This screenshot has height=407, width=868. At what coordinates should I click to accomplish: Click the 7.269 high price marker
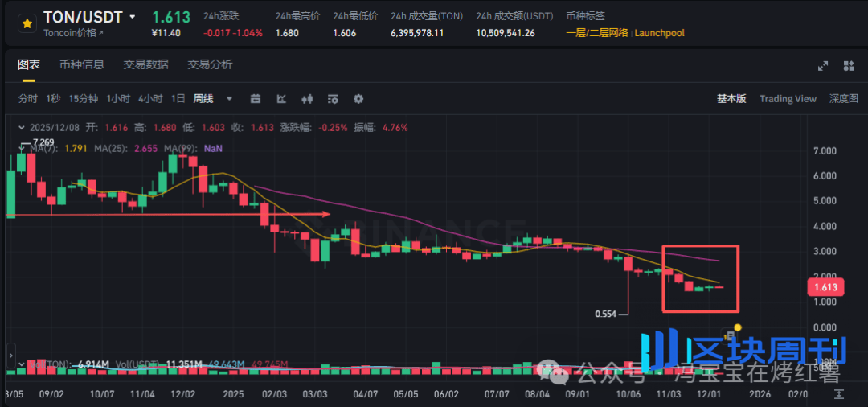click(x=42, y=142)
